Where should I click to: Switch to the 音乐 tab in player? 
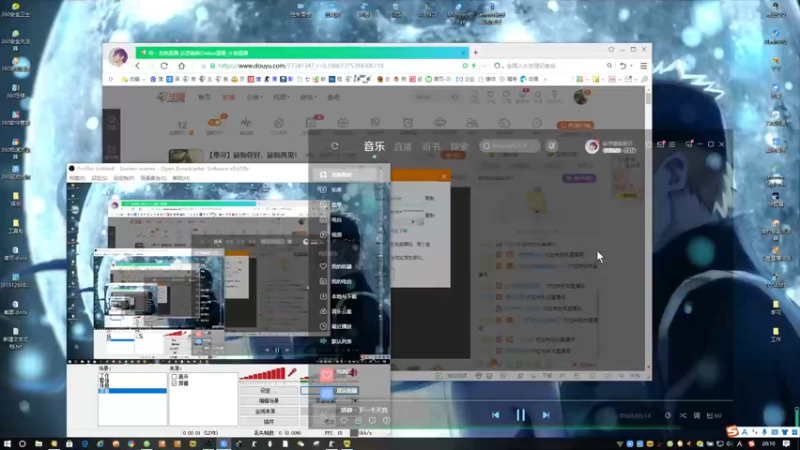374,146
